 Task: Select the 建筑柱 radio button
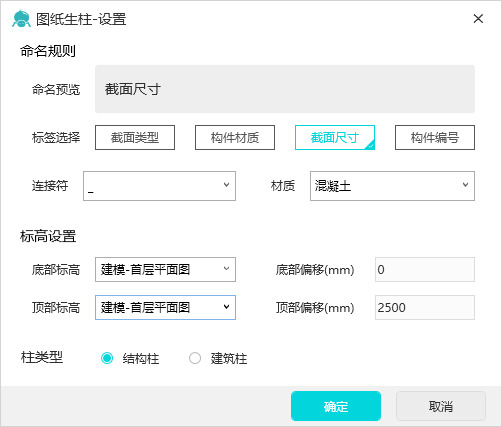195,358
